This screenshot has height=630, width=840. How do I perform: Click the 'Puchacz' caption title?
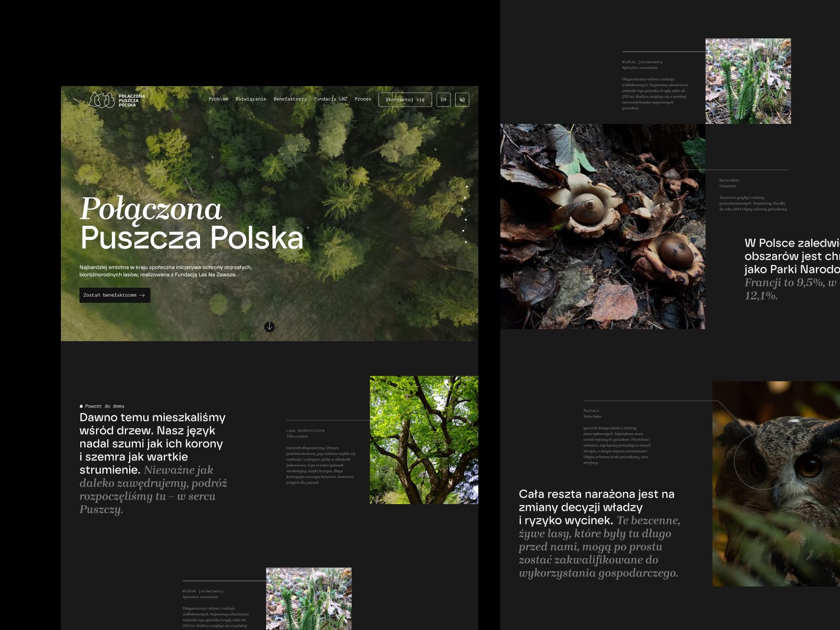coord(591,411)
